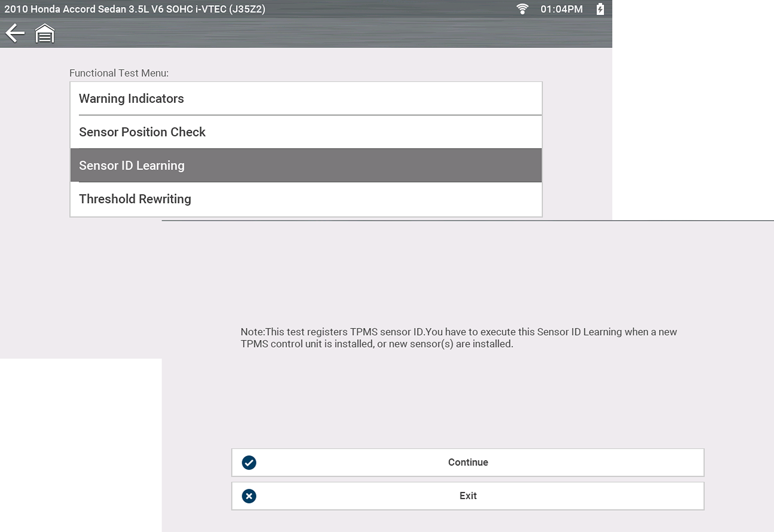Viewport: 774px width, 532px height.
Task: Select Sensor Position Check menu item
Action: 142,132
